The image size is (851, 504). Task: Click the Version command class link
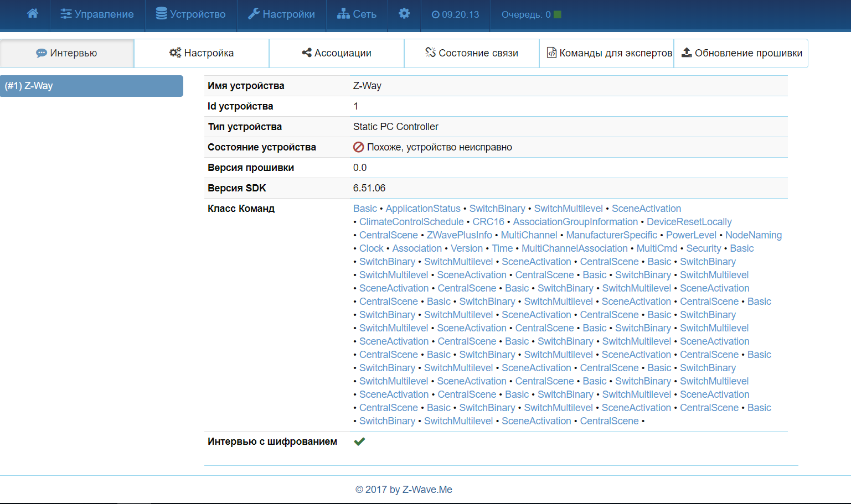pyautogui.click(x=467, y=248)
